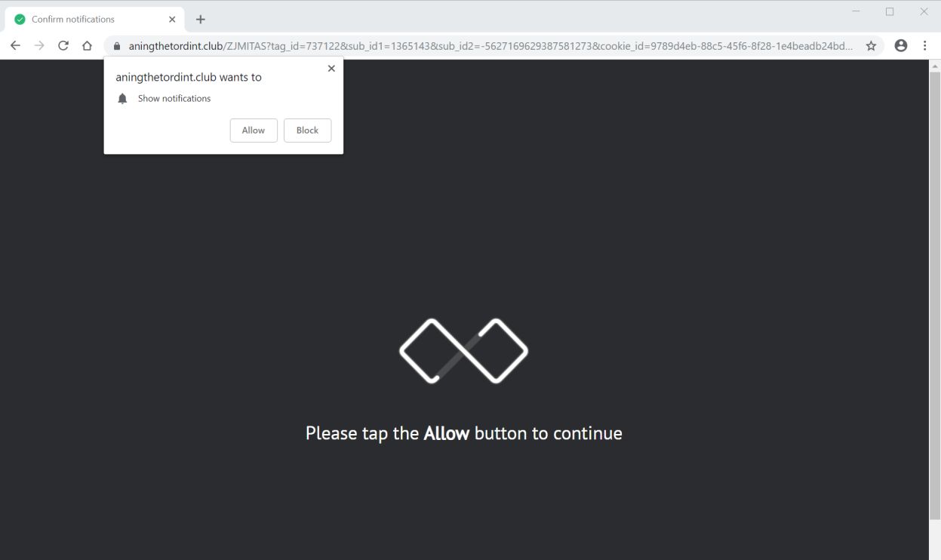The image size is (941, 560).
Task: Block notifications from this site
Action: click(x=307, y=131)
